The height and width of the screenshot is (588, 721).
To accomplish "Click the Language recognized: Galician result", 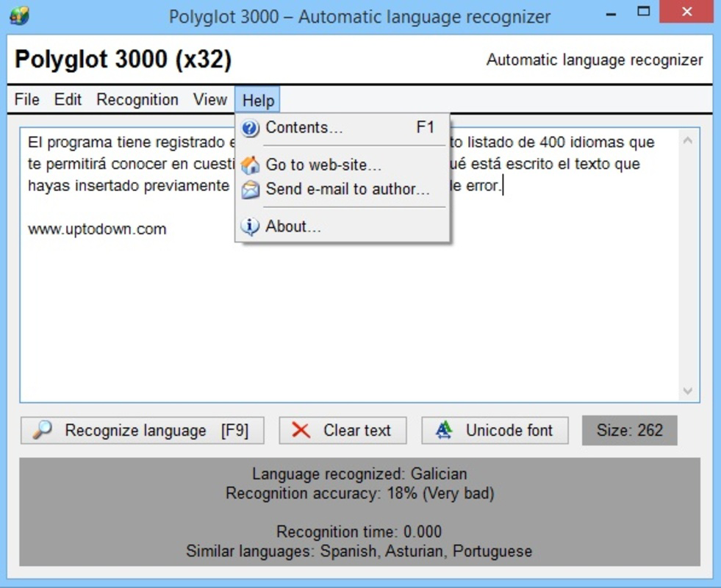I will point(359,473).
